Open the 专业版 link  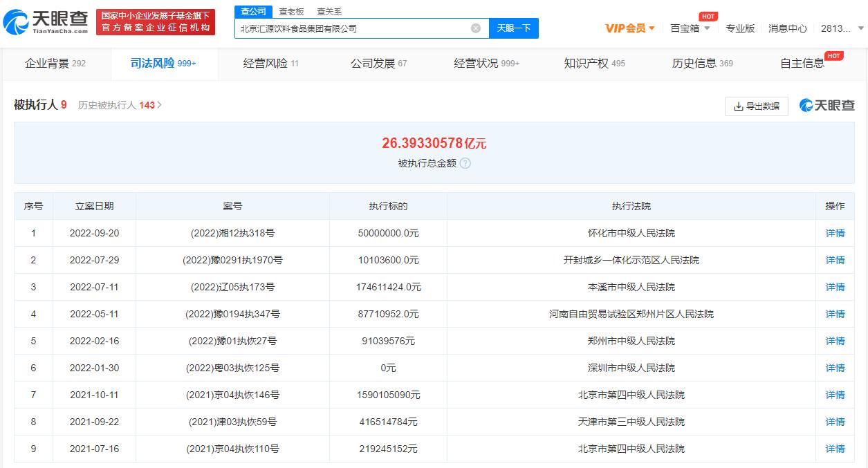[740, 28]
